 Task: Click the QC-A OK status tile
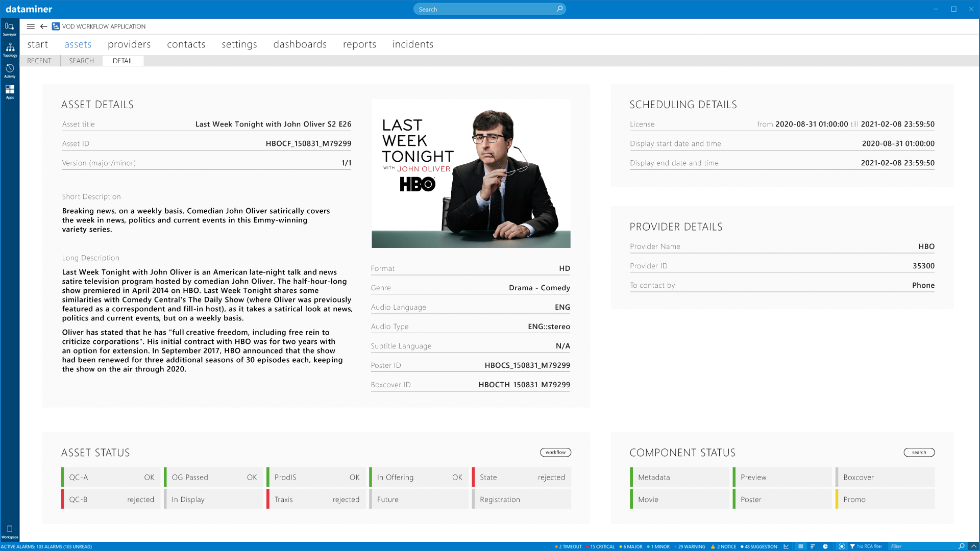click(111, 478)
